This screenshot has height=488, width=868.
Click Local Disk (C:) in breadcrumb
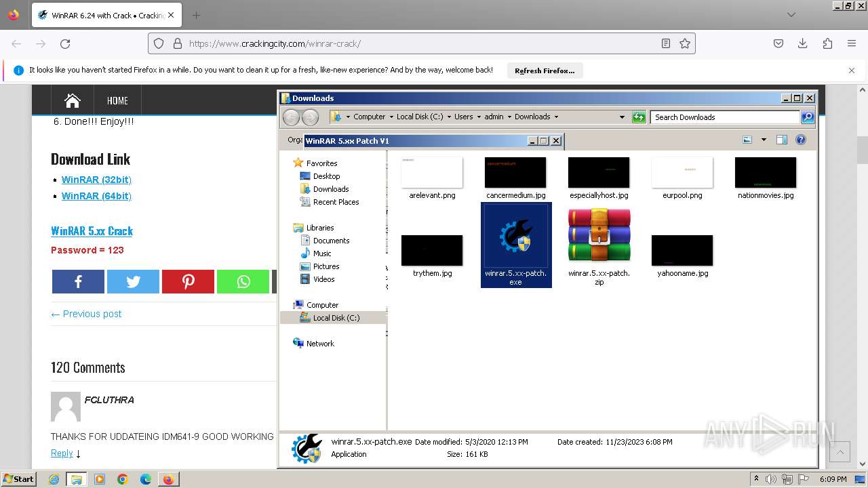click(420, 117)
